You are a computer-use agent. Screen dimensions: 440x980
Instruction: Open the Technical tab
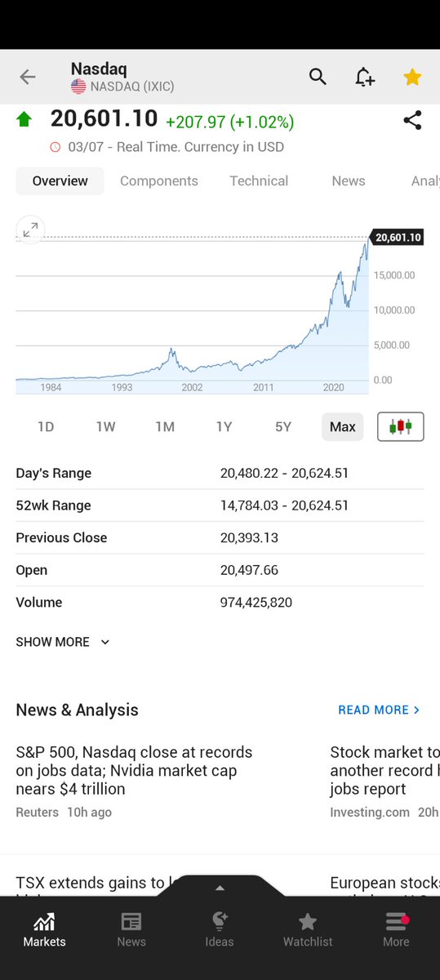[259, 181]
